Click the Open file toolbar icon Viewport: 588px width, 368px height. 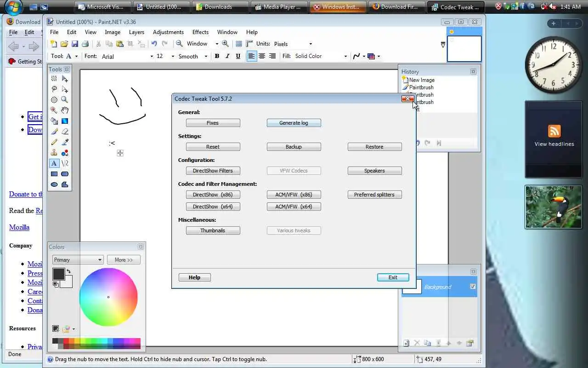click(x=64, y=44)
